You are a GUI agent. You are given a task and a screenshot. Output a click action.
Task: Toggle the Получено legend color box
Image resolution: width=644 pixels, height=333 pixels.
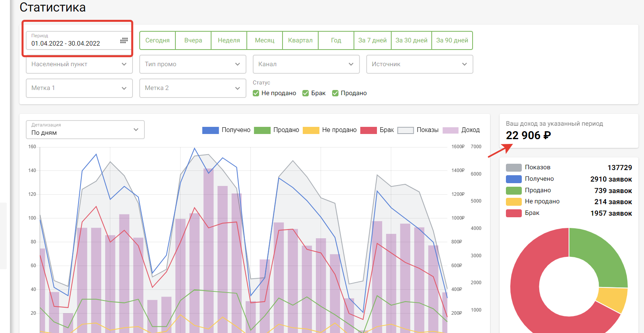[x=210, y=130]
